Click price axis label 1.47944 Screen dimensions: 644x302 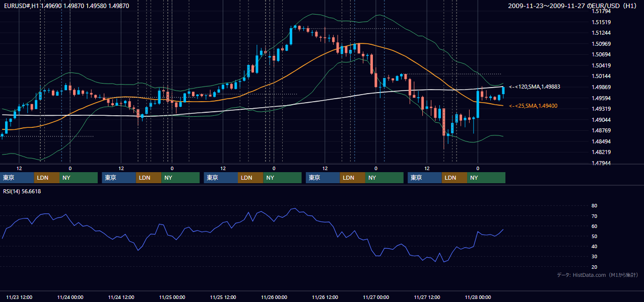pyautogui.click(x=601, y=163)
